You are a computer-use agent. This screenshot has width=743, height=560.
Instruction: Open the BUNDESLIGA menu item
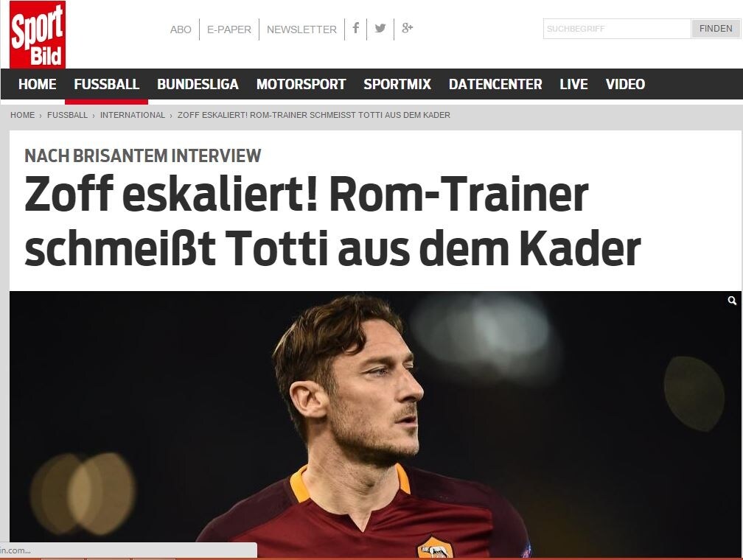coord(198,84)
